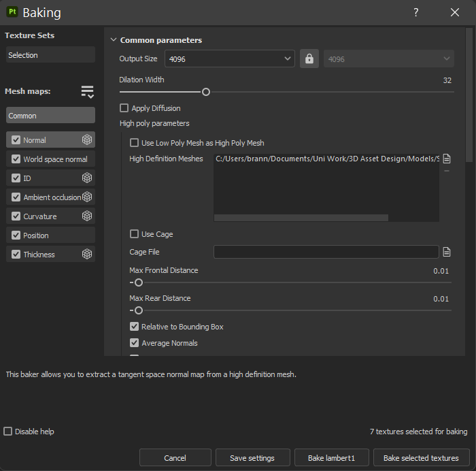The width and height of the screenshot is (476, 471).
Task: Check Use Low Poly Mesh as High Poly Mesh
Action: 134,143
